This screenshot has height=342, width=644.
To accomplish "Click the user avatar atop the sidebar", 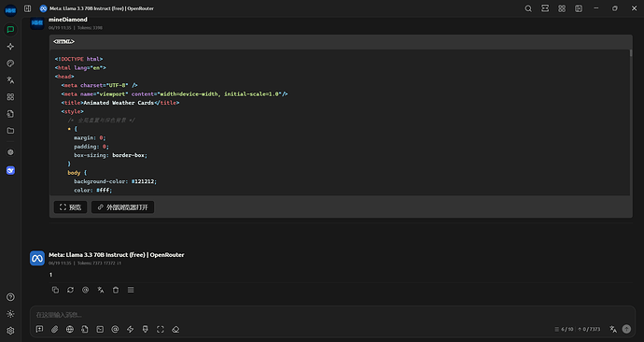I will click(10, 10).
